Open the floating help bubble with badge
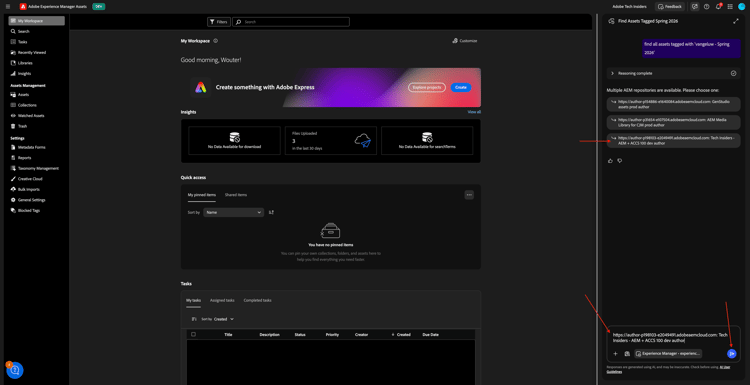Viewport: 750px width, 385px height. coord(15,370)
